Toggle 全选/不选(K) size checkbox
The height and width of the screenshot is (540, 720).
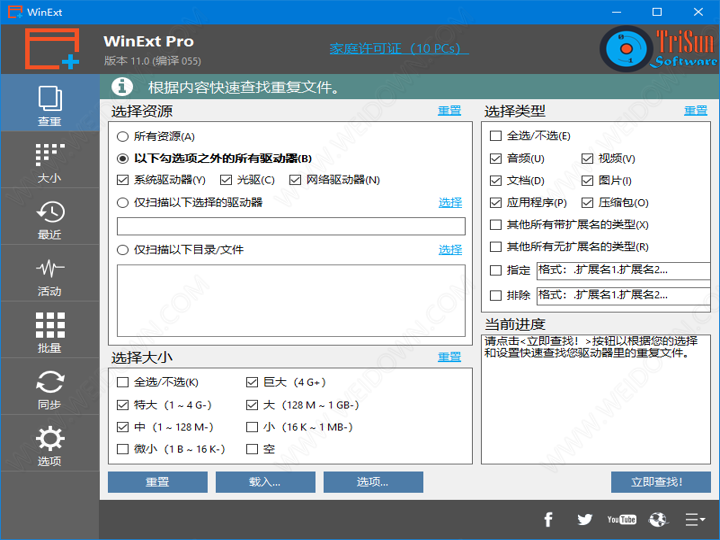123,382
